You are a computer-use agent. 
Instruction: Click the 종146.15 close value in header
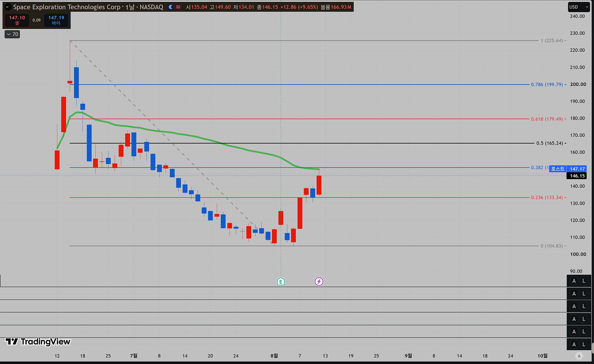click(x=267, y=7)
